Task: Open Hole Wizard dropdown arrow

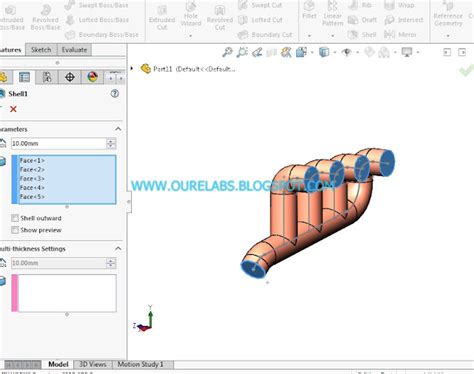Action: (x=191, y=35)
